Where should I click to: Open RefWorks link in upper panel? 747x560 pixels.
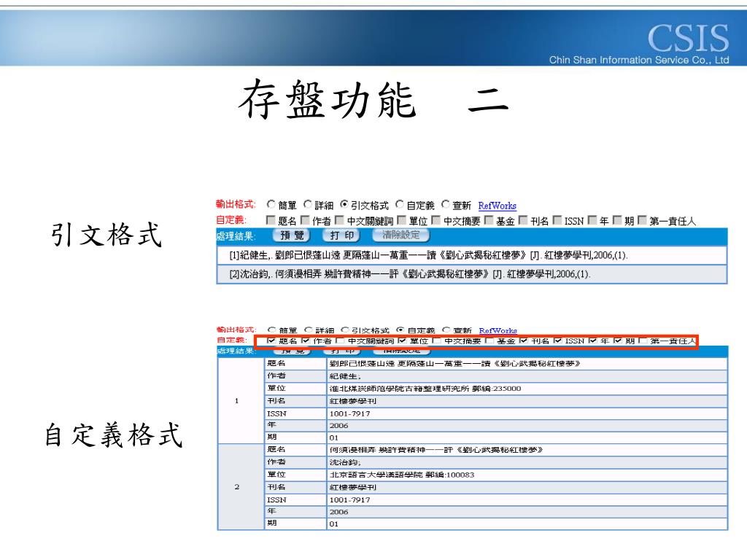[x=497, y=206]
